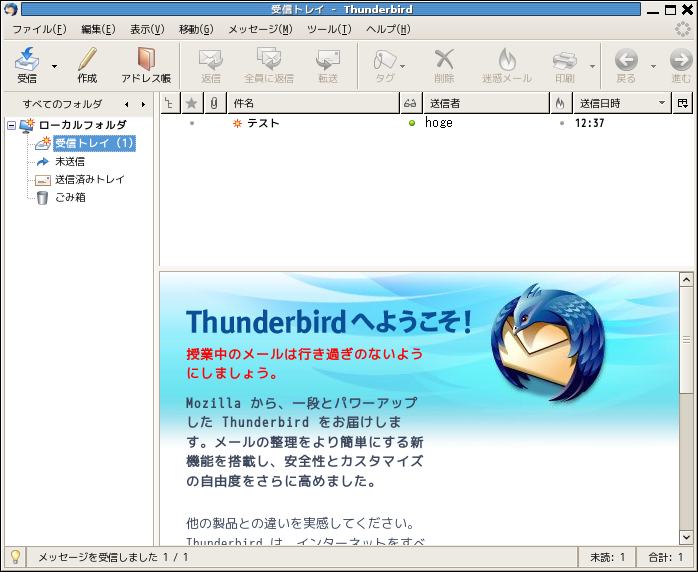Open the ツール menu

click(x=329, y=29)
